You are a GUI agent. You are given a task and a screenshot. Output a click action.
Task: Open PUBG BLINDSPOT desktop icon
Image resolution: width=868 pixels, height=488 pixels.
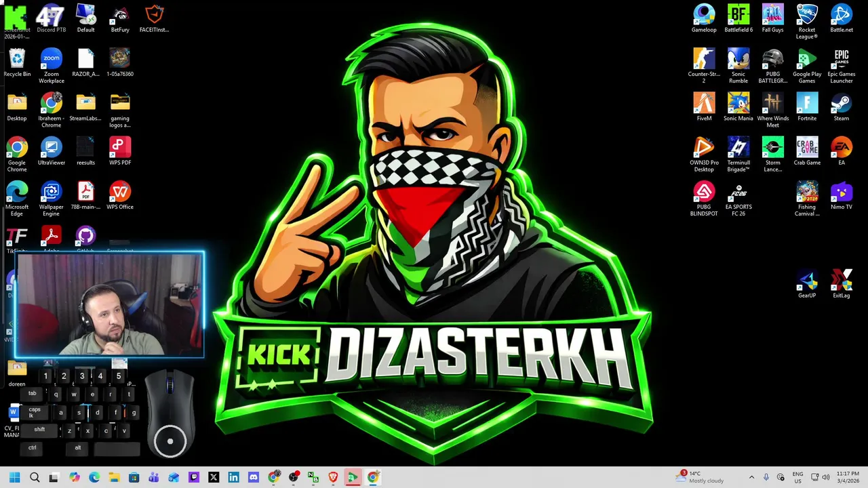point(704,199)
